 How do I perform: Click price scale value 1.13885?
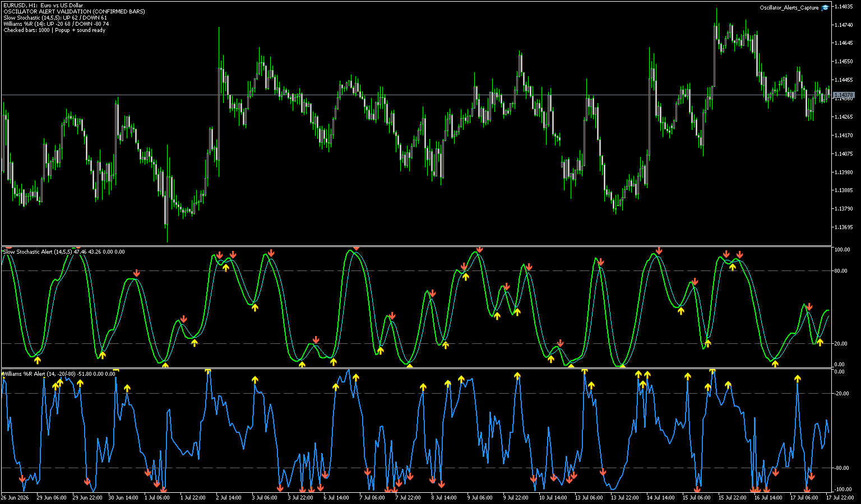click(x=844, y=190)
